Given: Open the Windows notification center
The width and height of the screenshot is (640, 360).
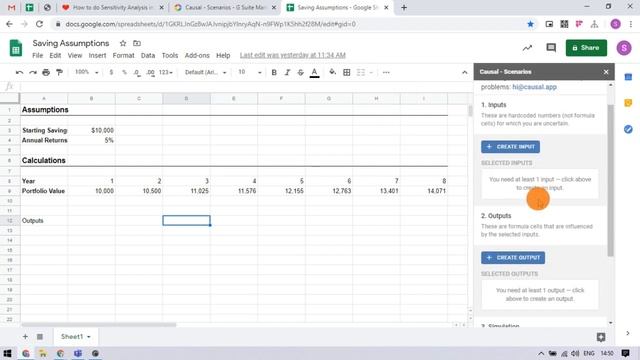Looking at the screenshot, I should (x=625, y=353).
